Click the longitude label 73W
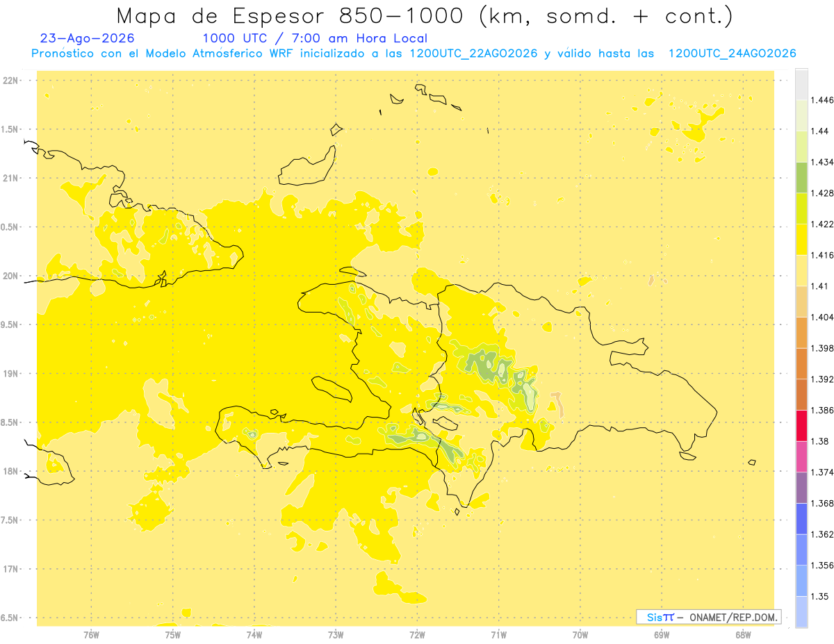The image size is (834, 644). 336,635
